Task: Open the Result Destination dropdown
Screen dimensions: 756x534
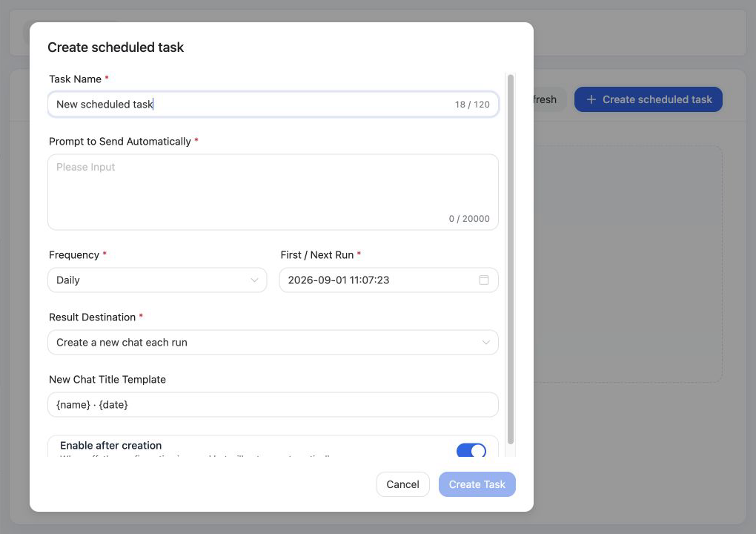Action: (273, 343)
